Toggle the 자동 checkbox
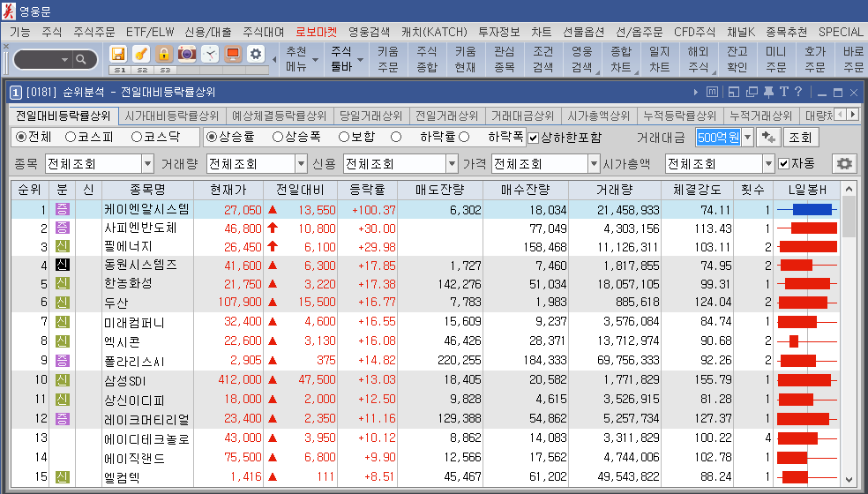The width and height of the screenshot is (868, 494). [783, 163]
